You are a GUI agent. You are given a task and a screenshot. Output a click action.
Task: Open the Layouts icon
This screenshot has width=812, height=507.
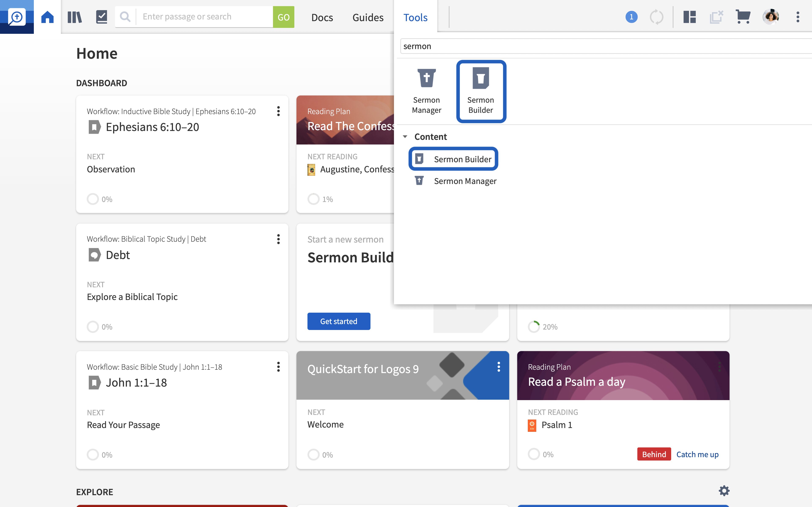click(690, 17)
